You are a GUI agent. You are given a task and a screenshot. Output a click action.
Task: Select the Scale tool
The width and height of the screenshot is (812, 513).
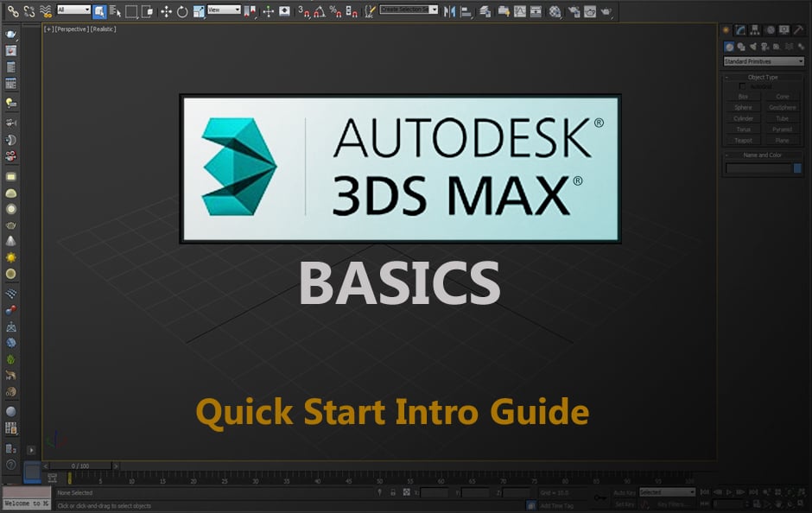click(199, 11)
